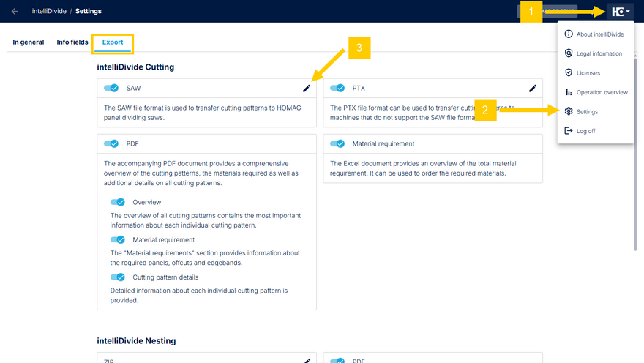Turn off the PDF export toggle under Cutting
Screen dimensions: 644x363
pos(111,143)
